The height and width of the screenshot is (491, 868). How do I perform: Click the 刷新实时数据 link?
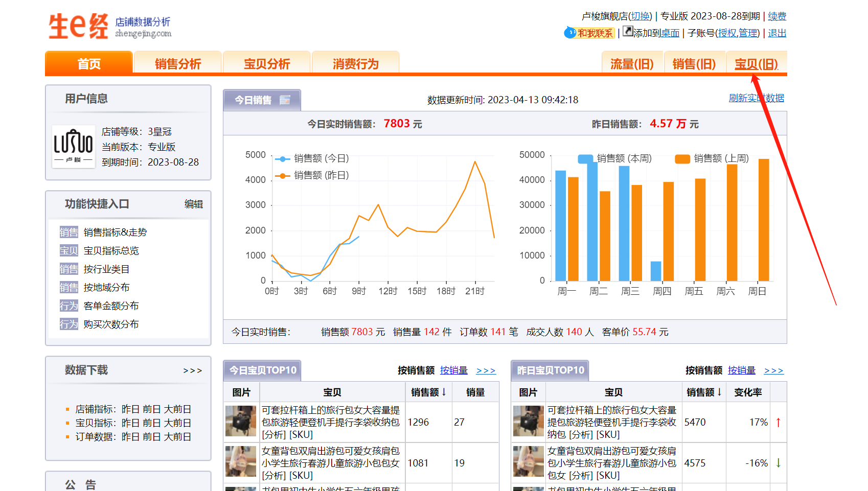pyautogui.click(x=756, y=98)
